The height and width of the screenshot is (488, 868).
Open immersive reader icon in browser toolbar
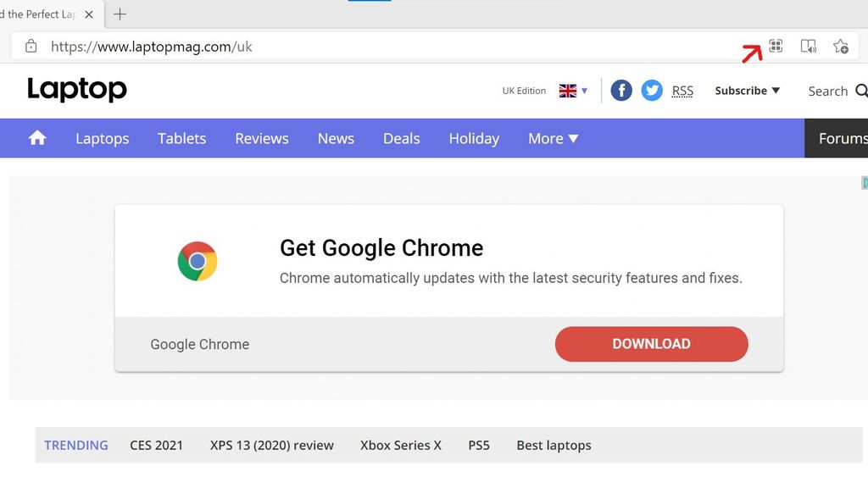pyautogui.click(x=808, y=47)
